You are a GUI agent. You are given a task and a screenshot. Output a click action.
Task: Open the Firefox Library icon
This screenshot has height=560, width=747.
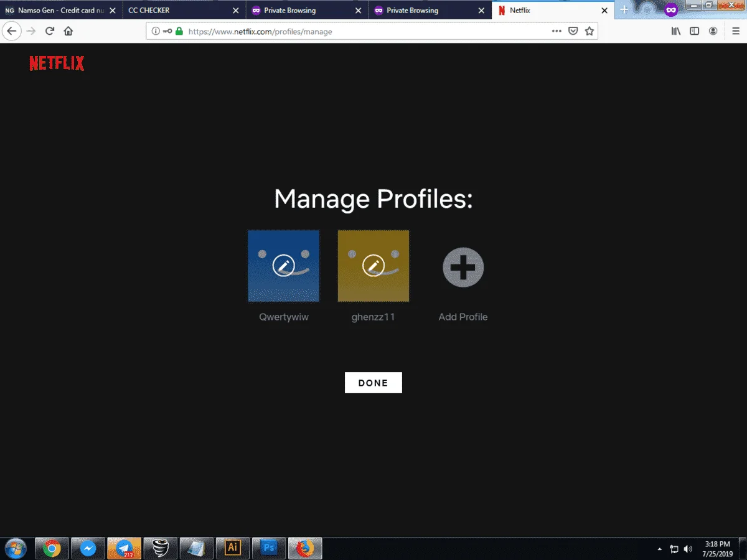coord(676,31)
